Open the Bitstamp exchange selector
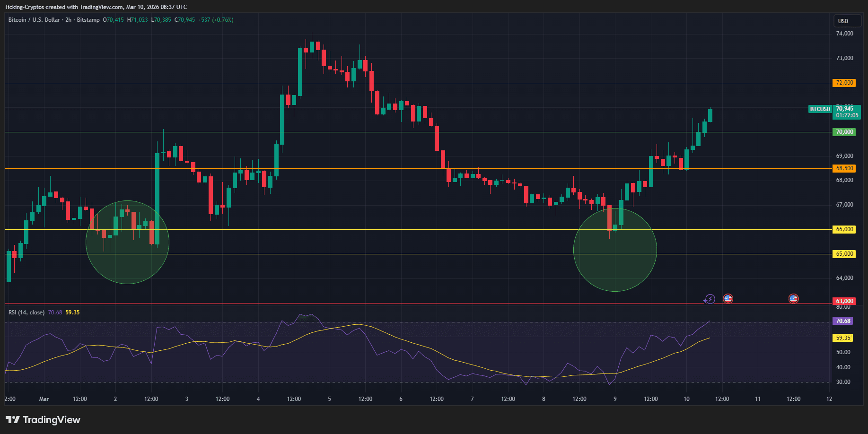868x434 pixels. [88, 20]
